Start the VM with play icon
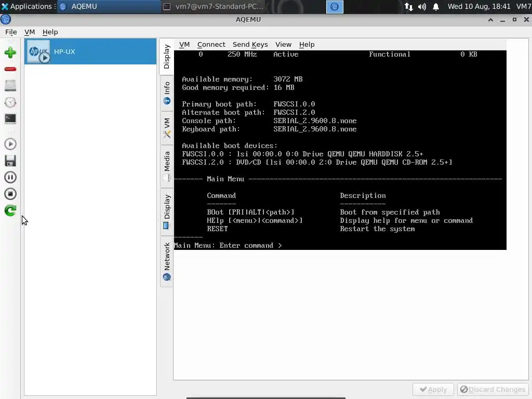 [10, 144]
